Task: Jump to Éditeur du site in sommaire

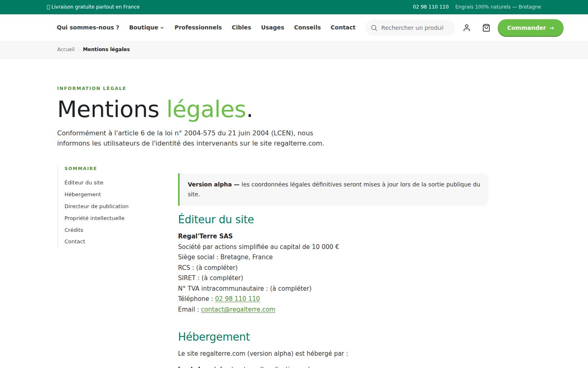Action: (84, 182)
